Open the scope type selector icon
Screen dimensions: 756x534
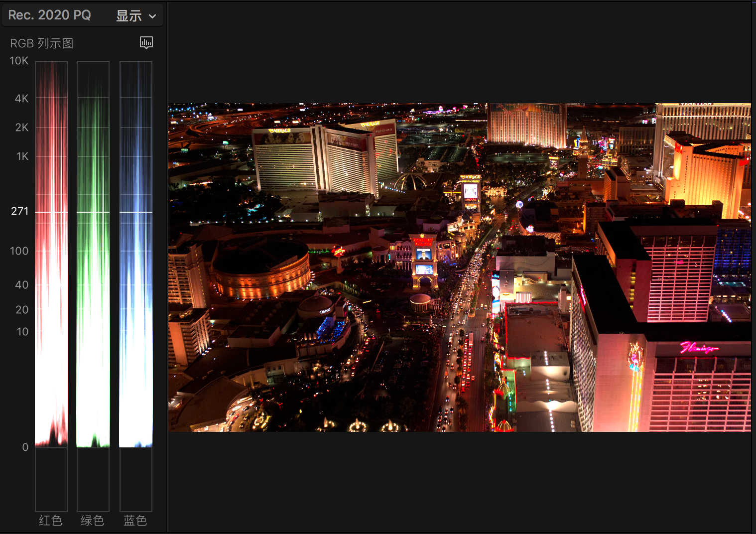coord(146,43)
